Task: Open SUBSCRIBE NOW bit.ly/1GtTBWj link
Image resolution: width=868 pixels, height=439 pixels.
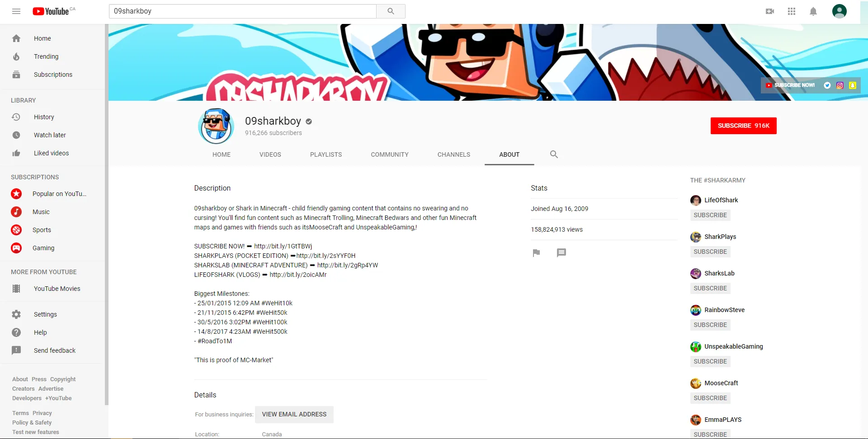Action: [x=283, y=246]
